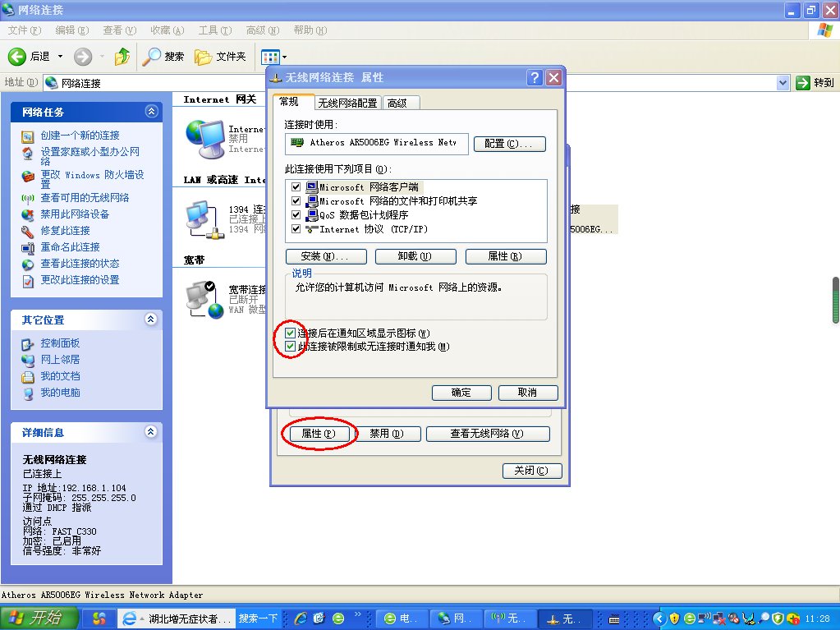This screenshot has width=840, height=630.
Task: Collapse the 详细信息 panel
Action: tap(151, 432)
